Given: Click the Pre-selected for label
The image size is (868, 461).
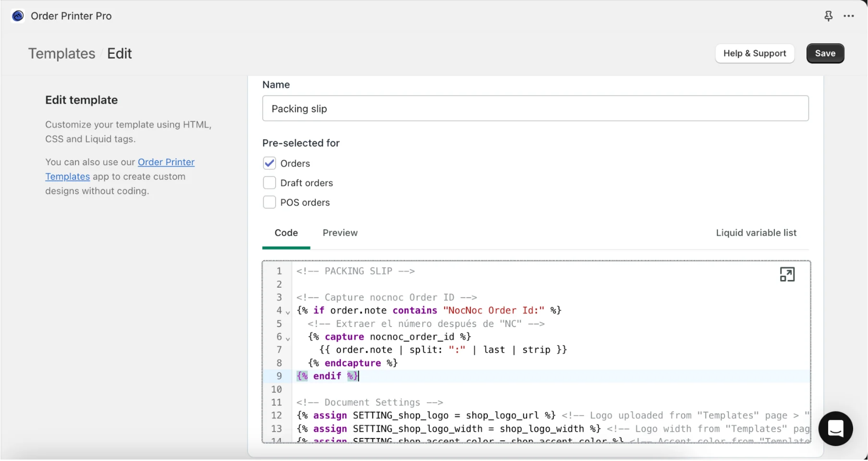Looking at the screenshot, I should [301, 143].
